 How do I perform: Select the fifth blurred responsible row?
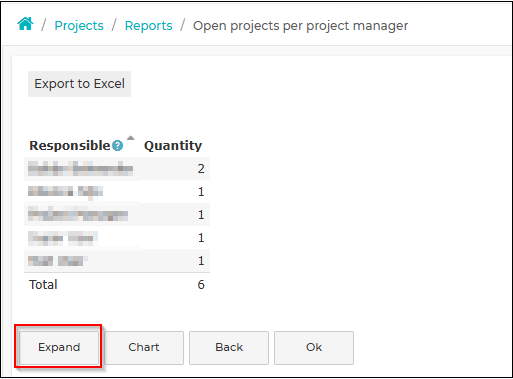117,261
